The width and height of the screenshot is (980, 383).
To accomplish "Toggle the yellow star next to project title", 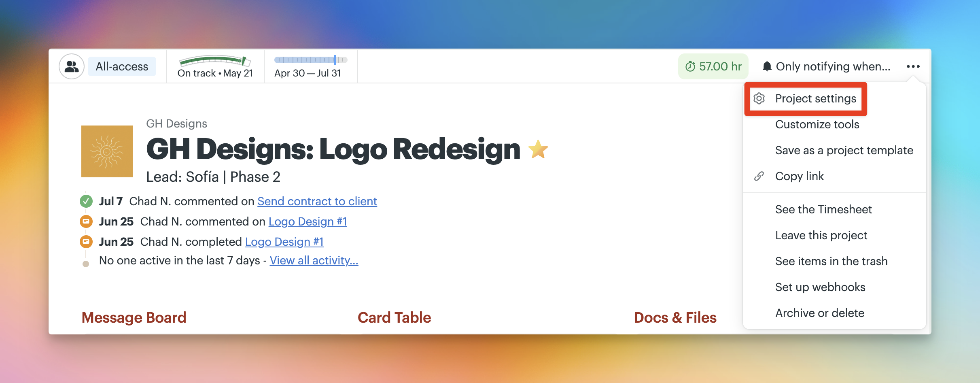I will 538,149.
